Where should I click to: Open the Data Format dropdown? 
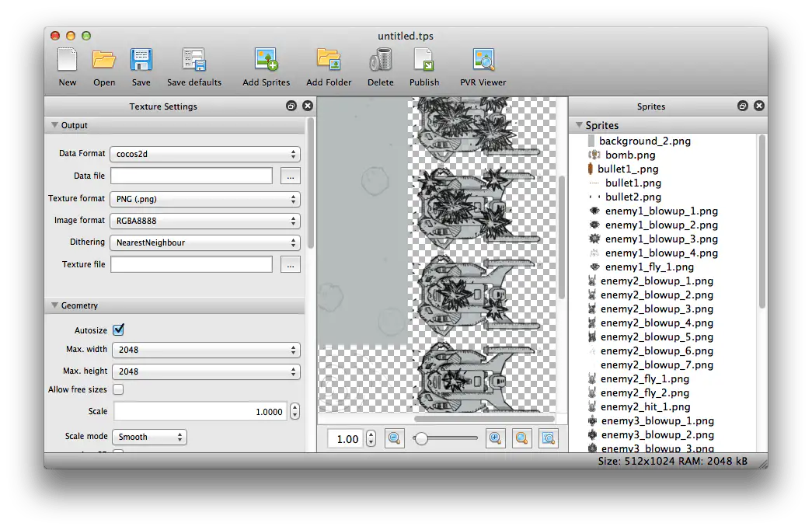[x=204, y=154]
